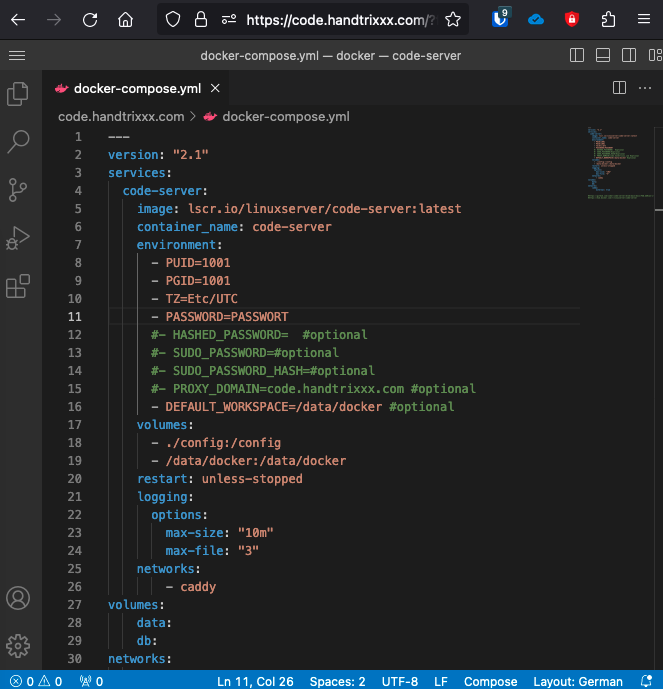Open the Accounts menu icon
Viewport: 663px width, 689px height.
18,598
